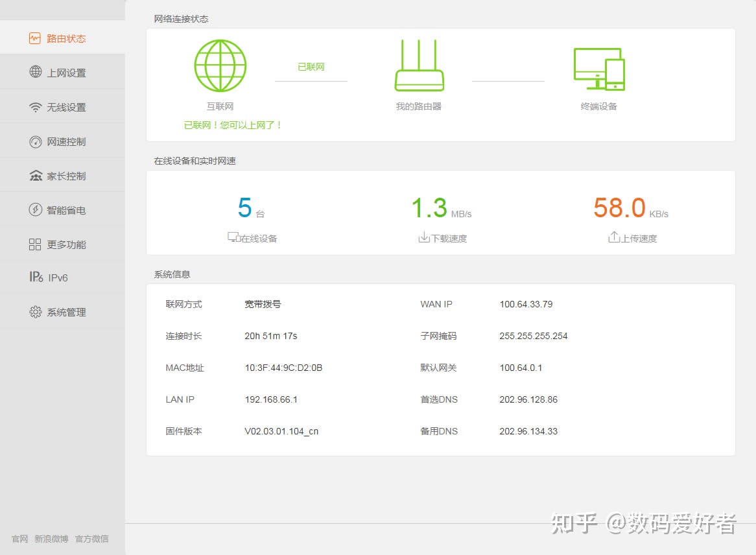Click the router icon labeled 我的路由器

click(419, 66)
